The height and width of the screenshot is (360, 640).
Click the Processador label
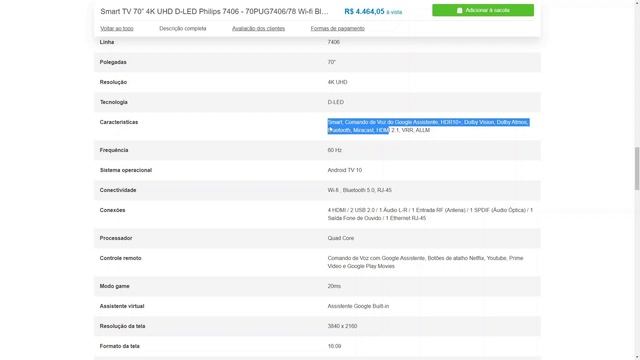[x=116, y=238]
